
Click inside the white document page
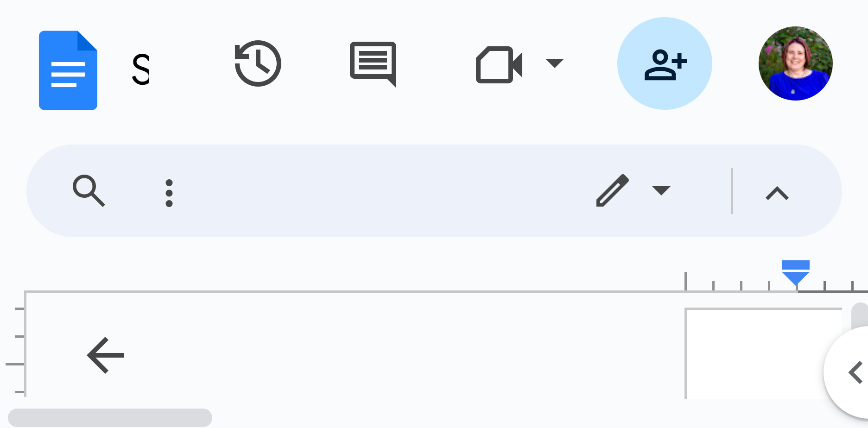pos(763,353)
